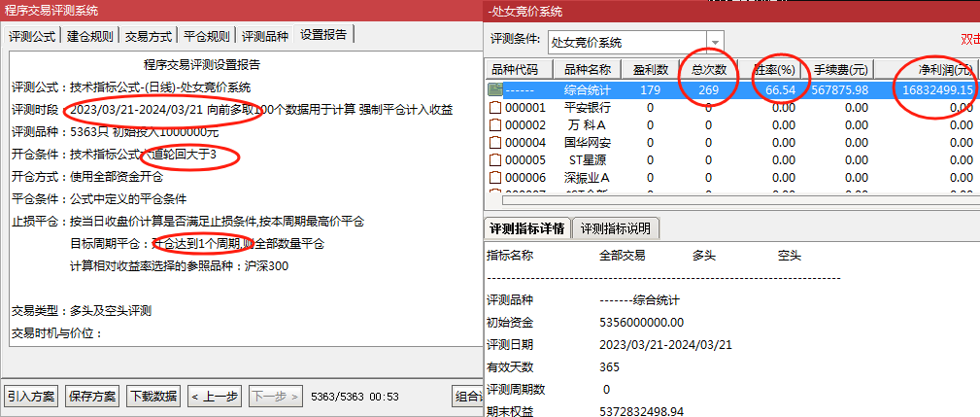Click the 引入方案 button
The height and width of the screenshot is (417, 980).
coord(31,396)
